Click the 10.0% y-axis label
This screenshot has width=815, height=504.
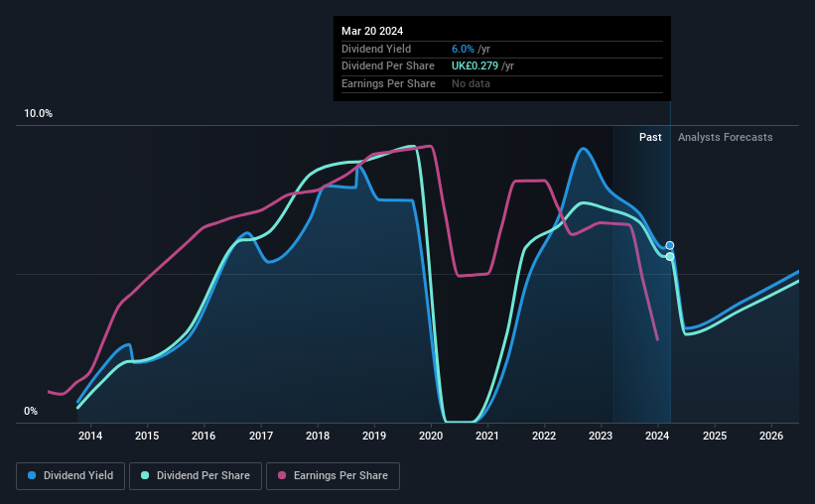click(x=39, y=114)
